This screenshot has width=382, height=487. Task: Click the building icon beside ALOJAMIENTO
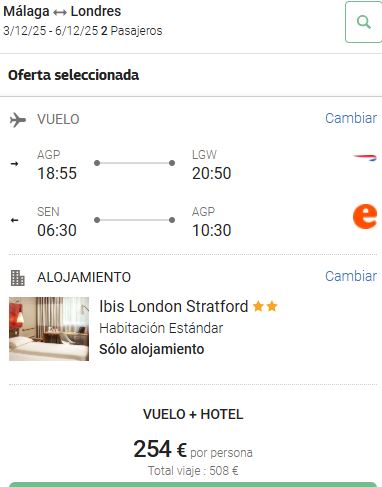tap(18, 278)
